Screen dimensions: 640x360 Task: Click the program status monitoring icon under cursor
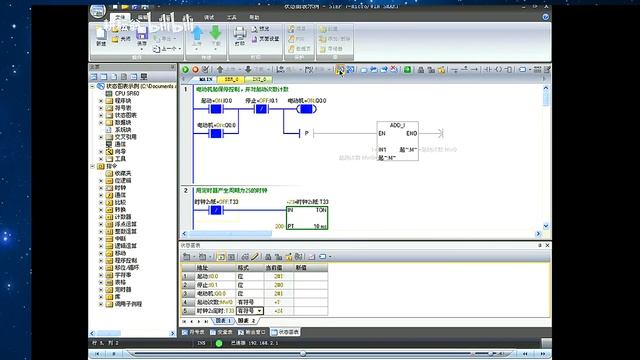point(340,70)
